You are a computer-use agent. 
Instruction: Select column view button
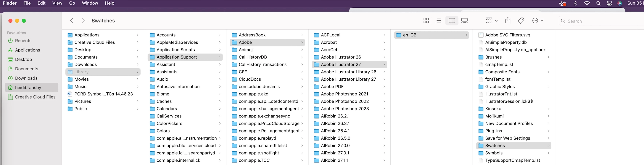tap(452, 21)
